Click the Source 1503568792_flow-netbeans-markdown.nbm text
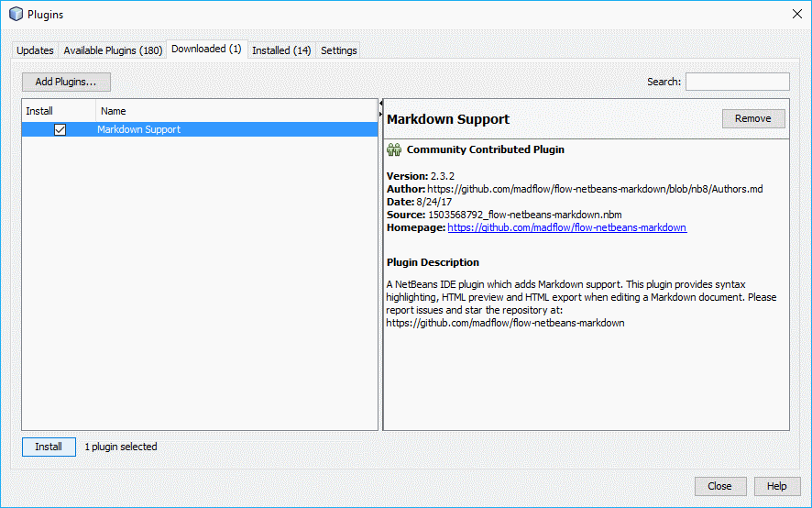Screen dimensions: 812x508 [504, 215]
